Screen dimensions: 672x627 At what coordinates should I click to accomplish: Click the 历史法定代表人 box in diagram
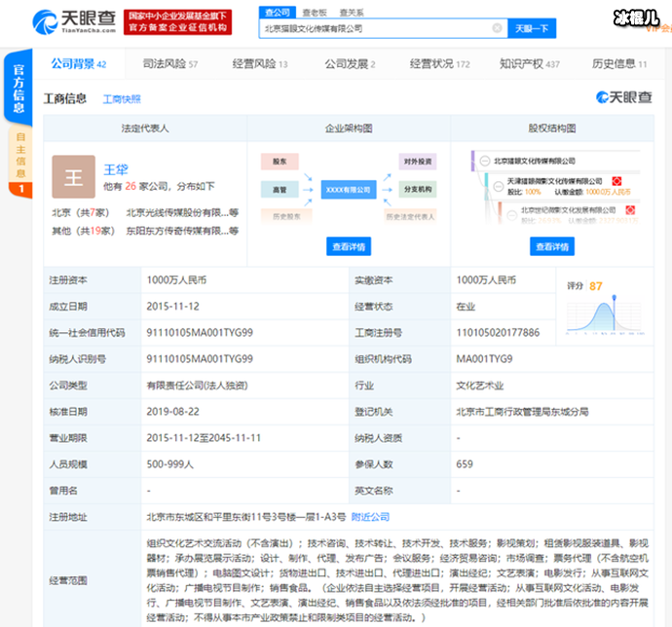pos(410,216)
